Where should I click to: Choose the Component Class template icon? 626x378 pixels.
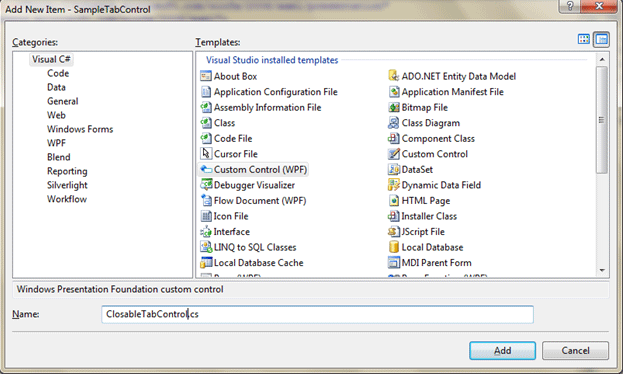click(394, 138)
